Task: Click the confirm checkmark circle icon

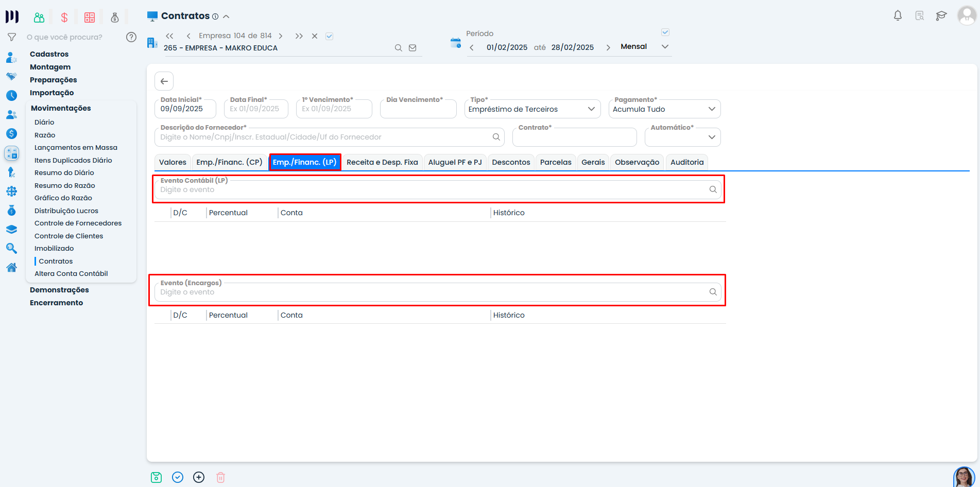Action: point(178,477)
